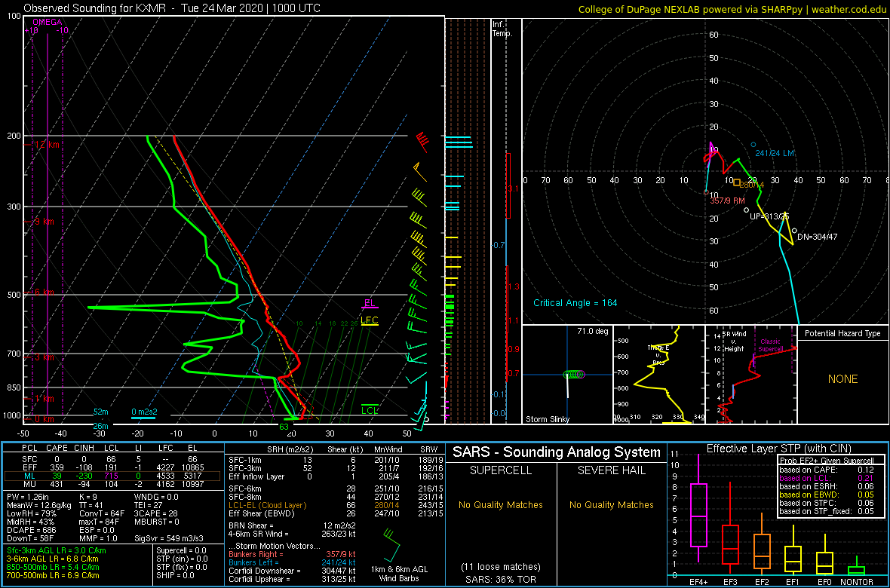
Task: Select the highlighted ML parcel row
Action: pos(113,478)
